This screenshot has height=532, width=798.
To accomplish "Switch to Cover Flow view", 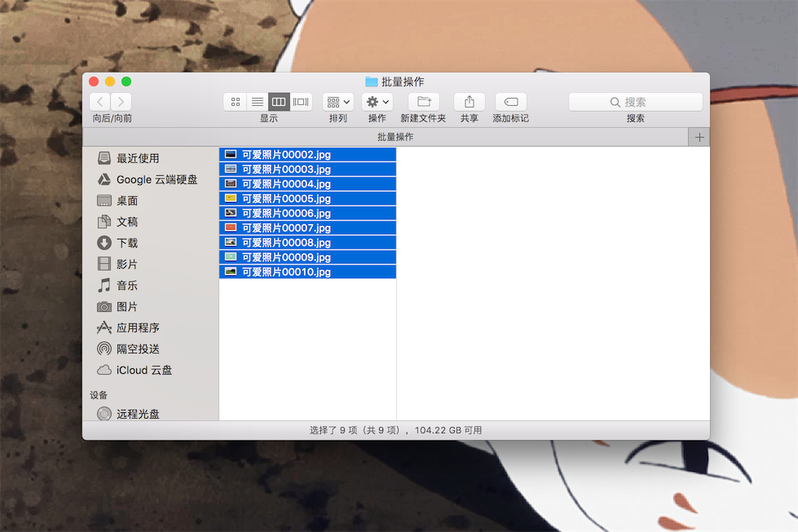I will click(x=301, y=102).
